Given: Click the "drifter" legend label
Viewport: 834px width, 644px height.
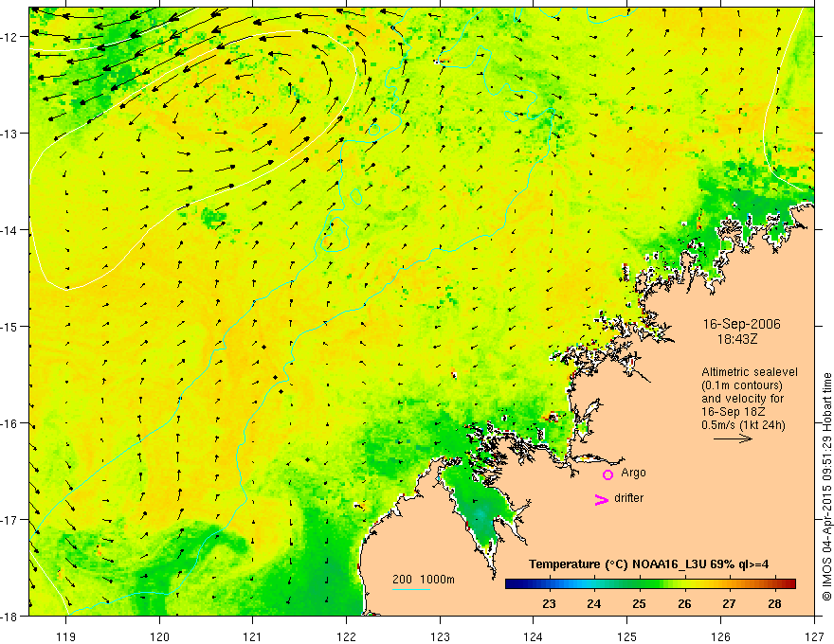Looking at the screenshot, I should [628, 498].
